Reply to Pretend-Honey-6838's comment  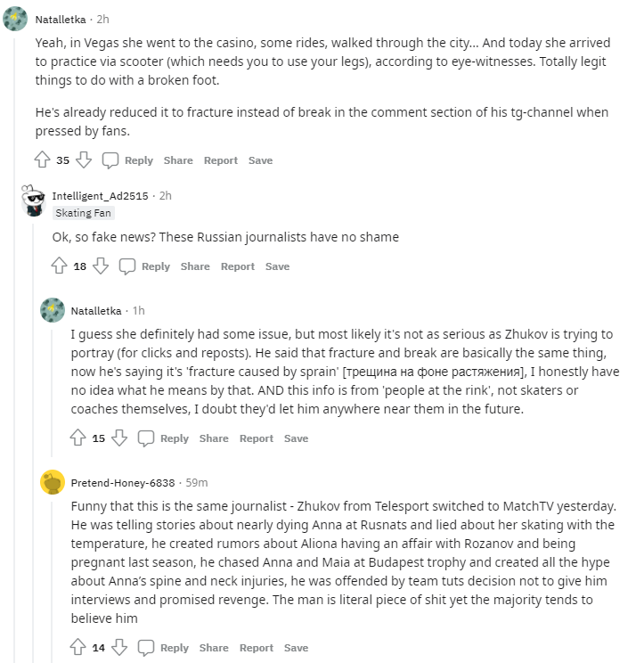tap(163, 648)
